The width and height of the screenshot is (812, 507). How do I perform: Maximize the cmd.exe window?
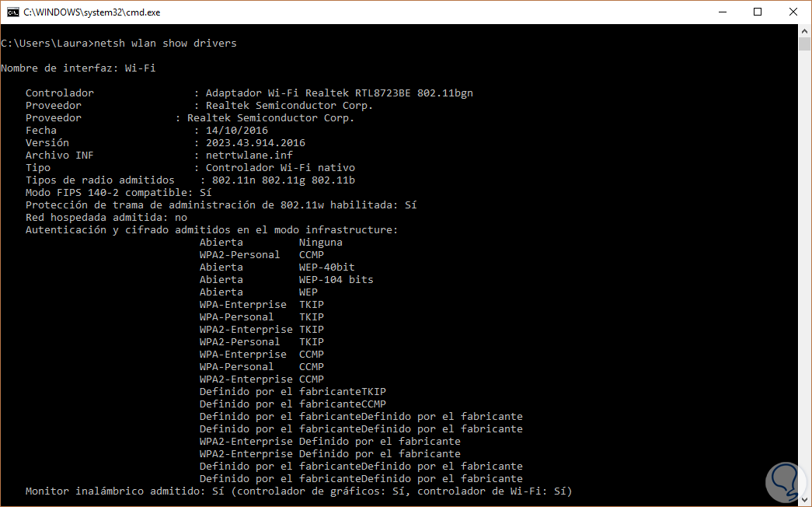(758, 12)
